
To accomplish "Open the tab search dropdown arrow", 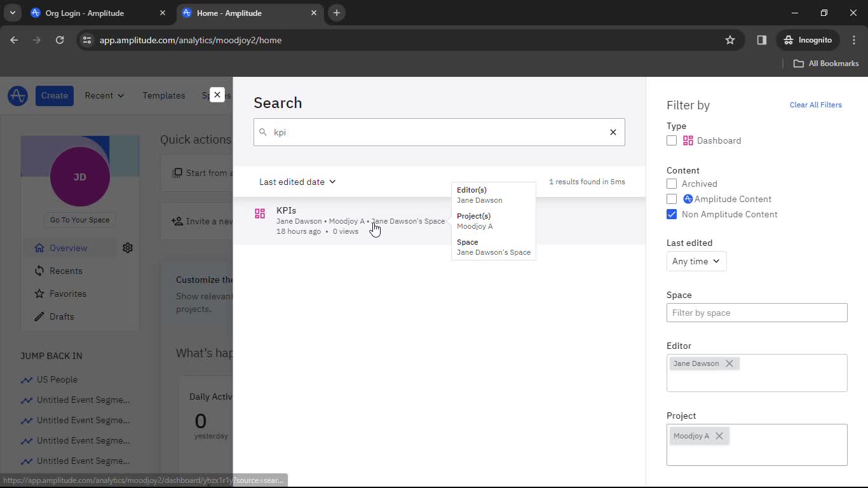I will pos(12,13).
